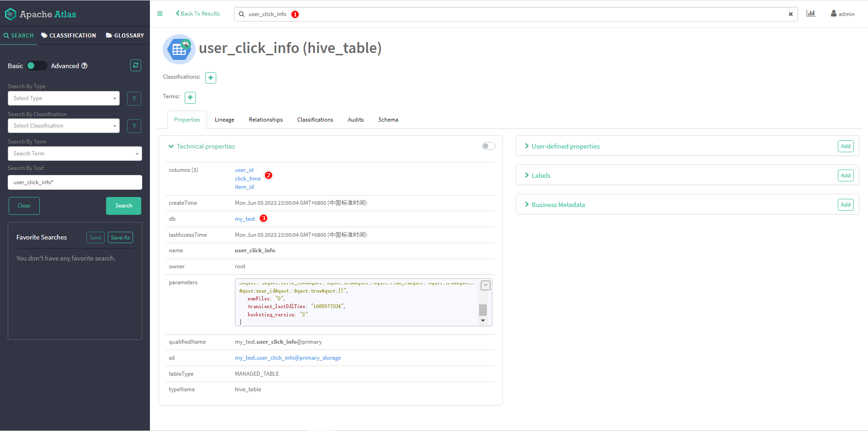
Task: Click the hive_table entity icon
Action: point(179,49)
